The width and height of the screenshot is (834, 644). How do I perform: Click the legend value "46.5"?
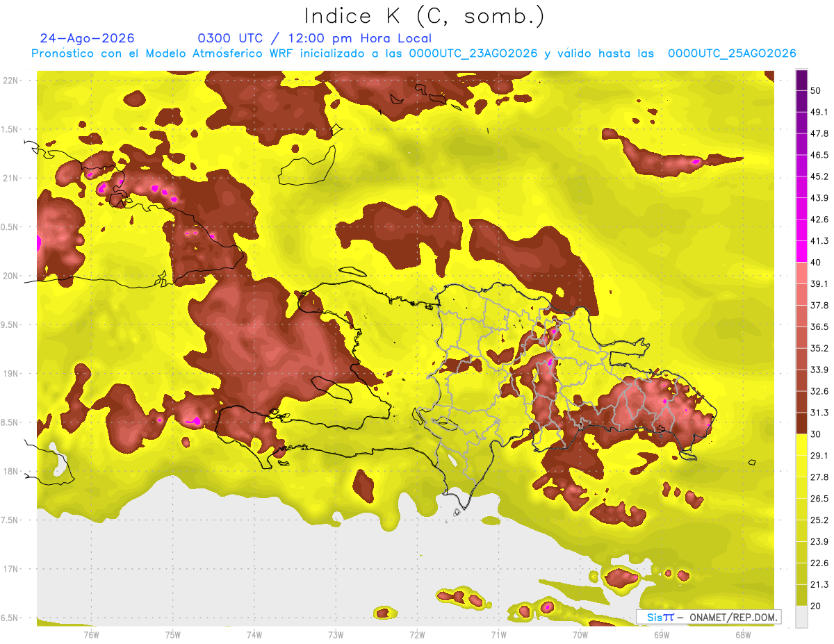click(x=820, y=155)
